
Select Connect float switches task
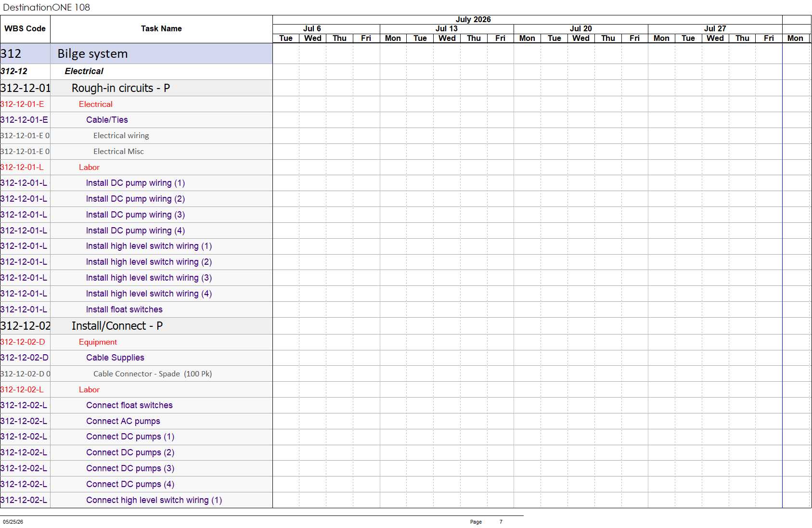tap(136, 405)
